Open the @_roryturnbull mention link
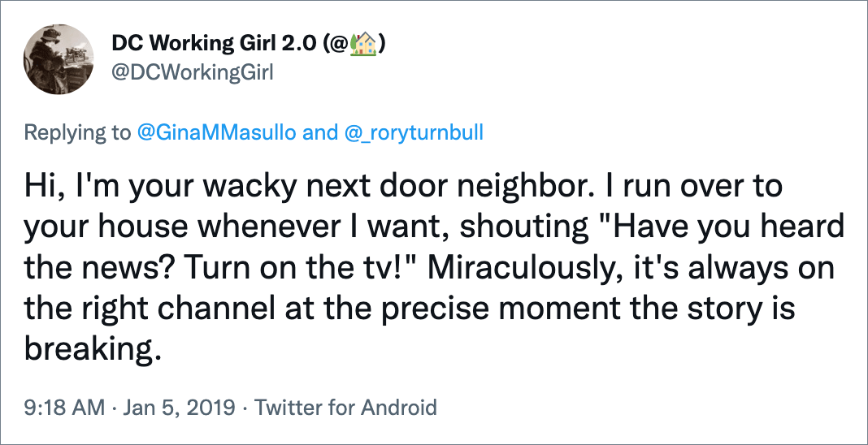 pos(414,132)
